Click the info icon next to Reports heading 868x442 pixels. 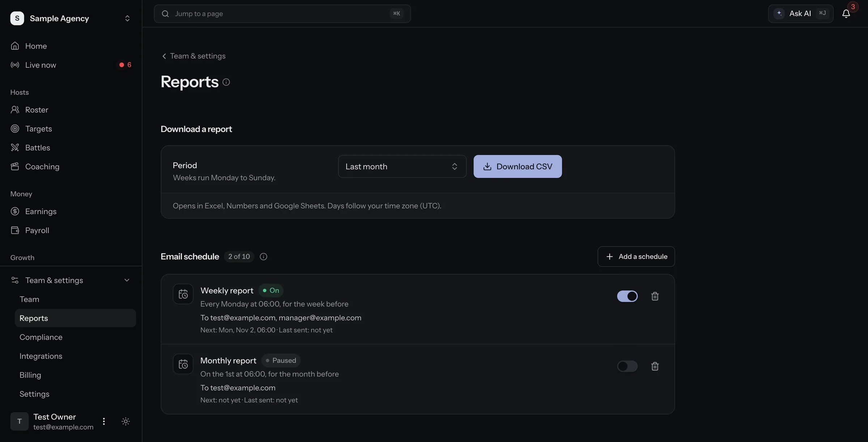click(x=226, y=82)
